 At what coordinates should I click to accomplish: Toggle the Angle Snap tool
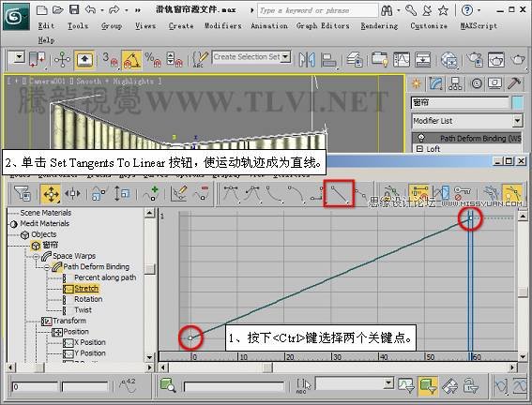(x=131, y=60)
